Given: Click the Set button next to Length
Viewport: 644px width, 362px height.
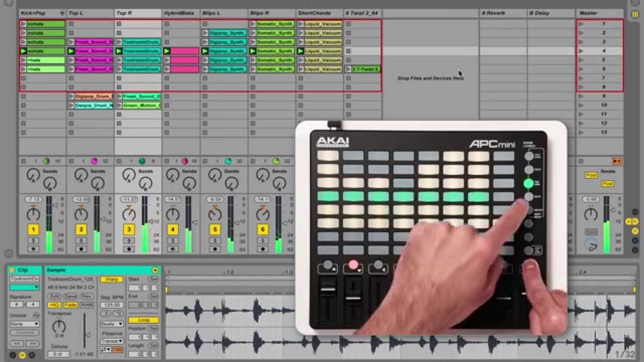Looking at the screenshot, I should [x=153, y=345].
